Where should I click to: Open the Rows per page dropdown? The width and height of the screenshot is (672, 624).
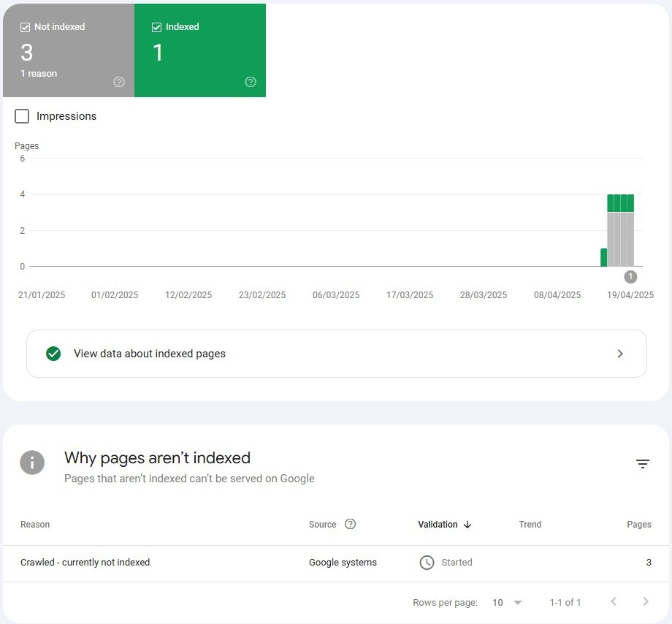point(508,603)
